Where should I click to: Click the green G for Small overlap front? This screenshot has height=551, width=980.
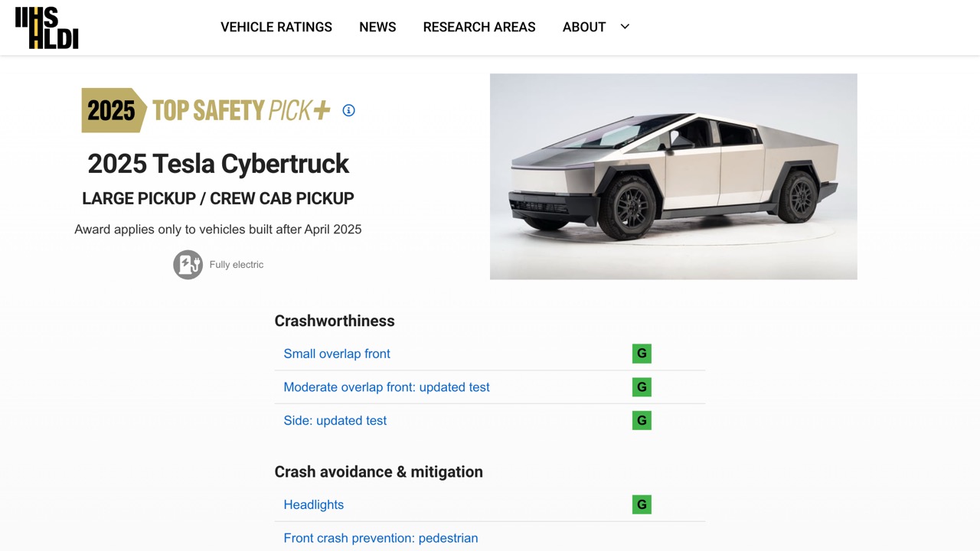coord(642,354)
